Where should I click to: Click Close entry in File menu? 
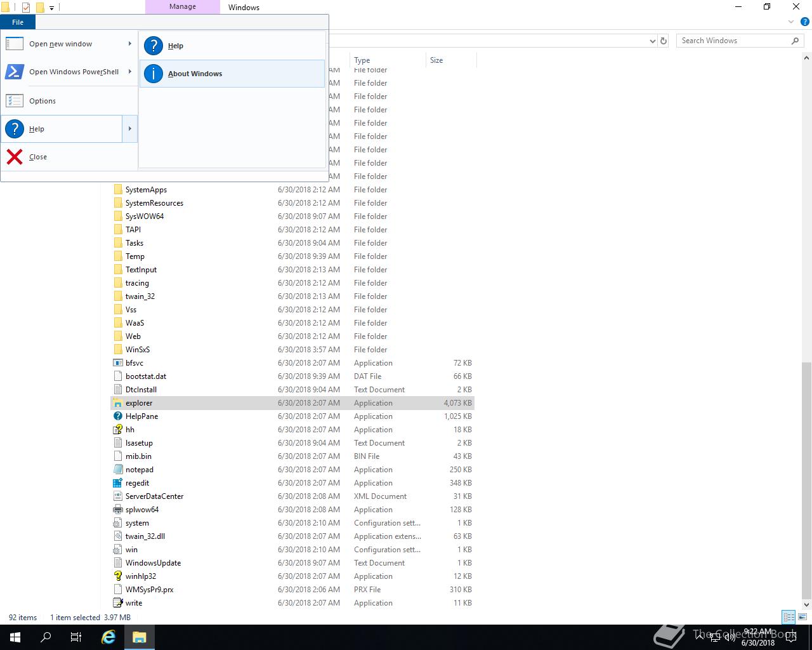click(69, 157)
